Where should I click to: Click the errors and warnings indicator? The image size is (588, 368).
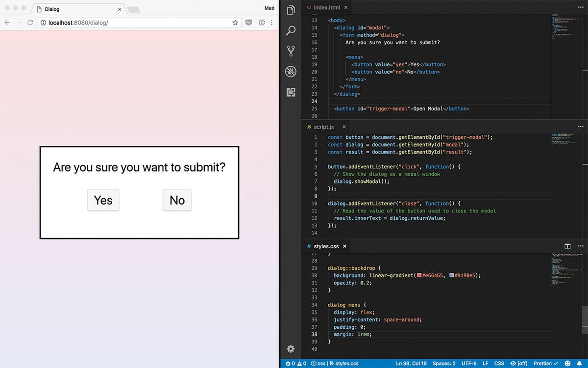pos(296,363)
